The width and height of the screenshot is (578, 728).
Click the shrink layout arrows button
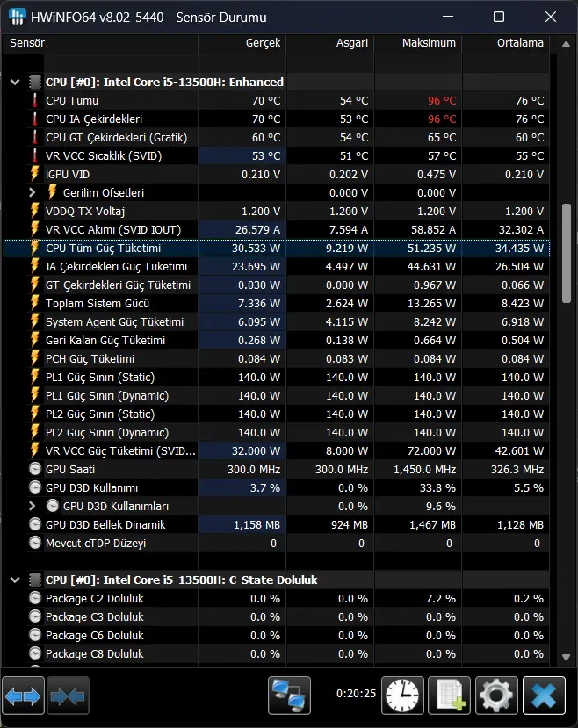tap(68, 695)
